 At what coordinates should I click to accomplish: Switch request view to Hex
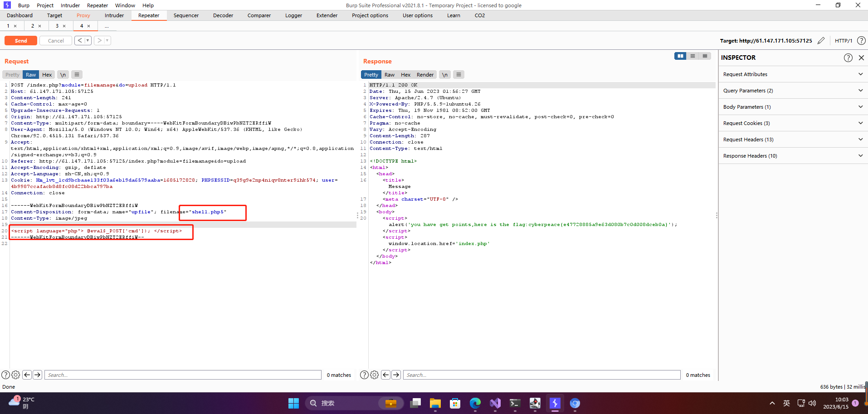47,75
